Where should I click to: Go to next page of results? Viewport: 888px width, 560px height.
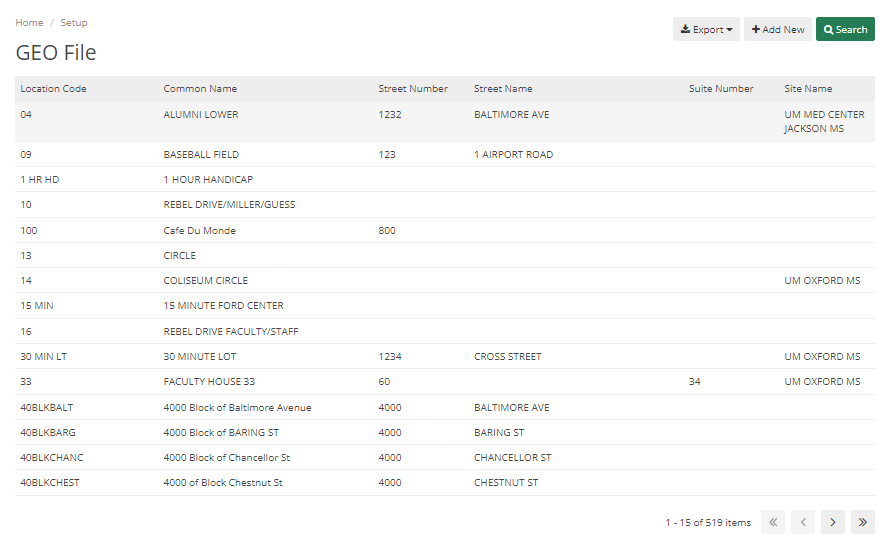(x=832, y=522)
